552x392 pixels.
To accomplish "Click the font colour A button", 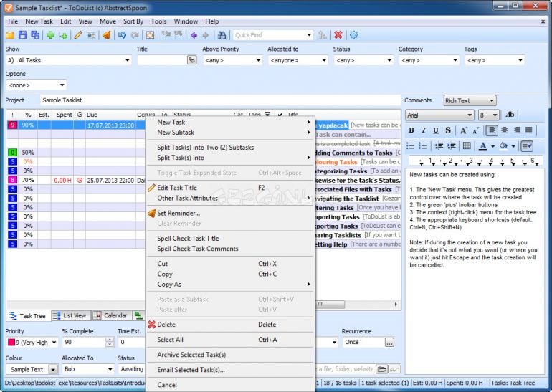I will [x=483, y=145].
